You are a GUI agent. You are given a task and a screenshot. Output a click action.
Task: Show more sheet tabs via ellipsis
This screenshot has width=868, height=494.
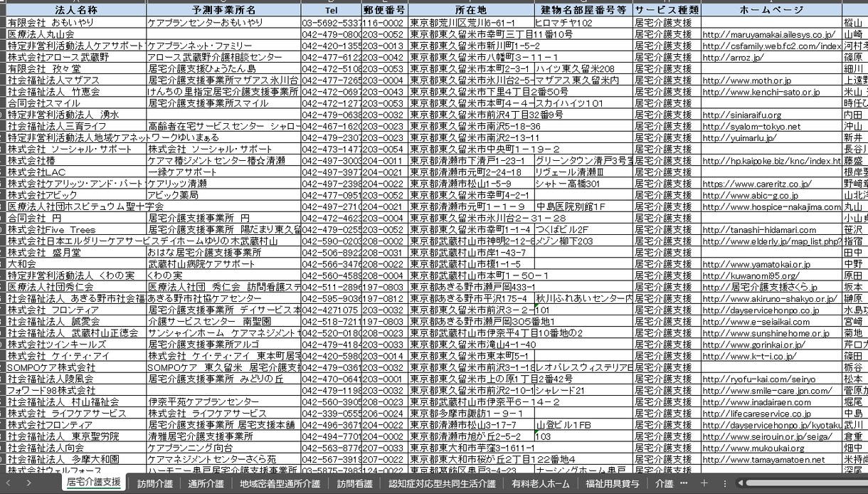click(x=684, y=483)
